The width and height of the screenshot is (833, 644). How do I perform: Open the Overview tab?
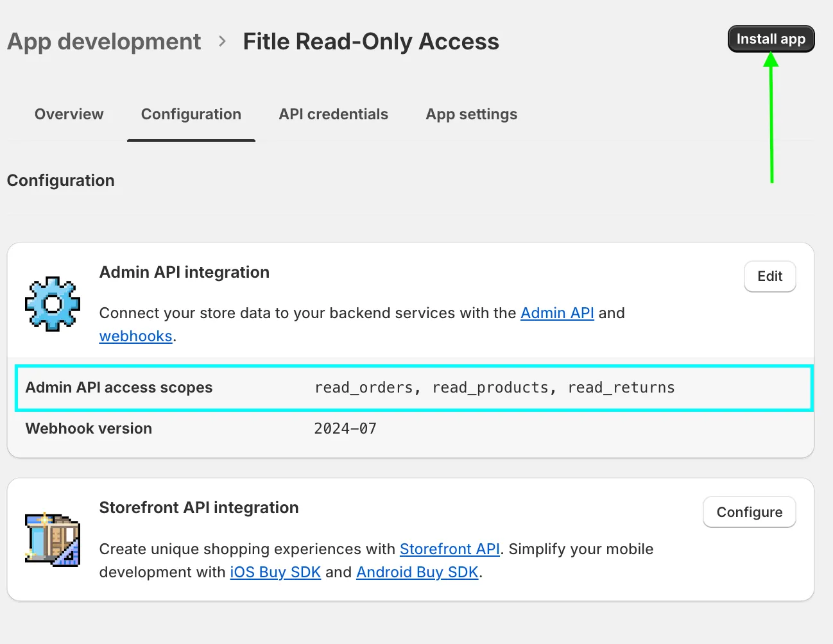69,114
